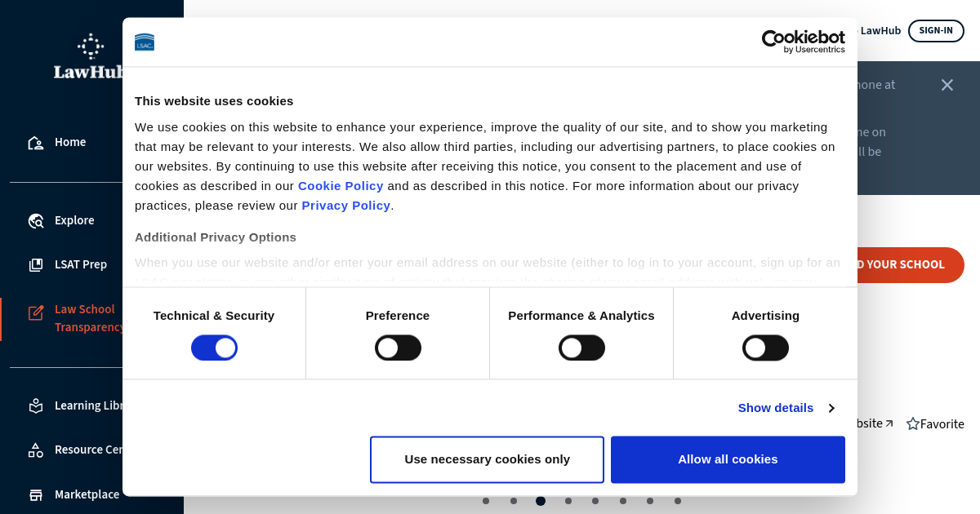The width and height of the screenshot is (980, 514).
Task: Click the Resource Center shapes icon
Action: (36, 450)
